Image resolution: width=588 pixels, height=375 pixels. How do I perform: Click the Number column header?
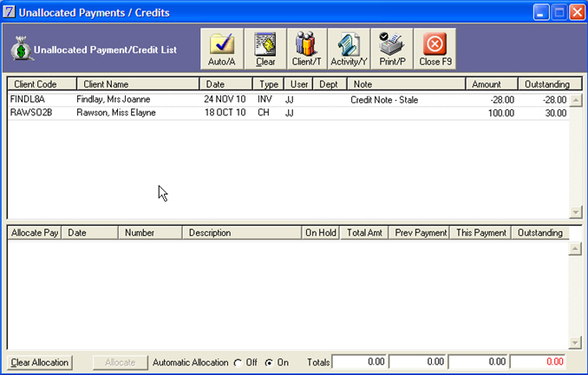[150, 233]
